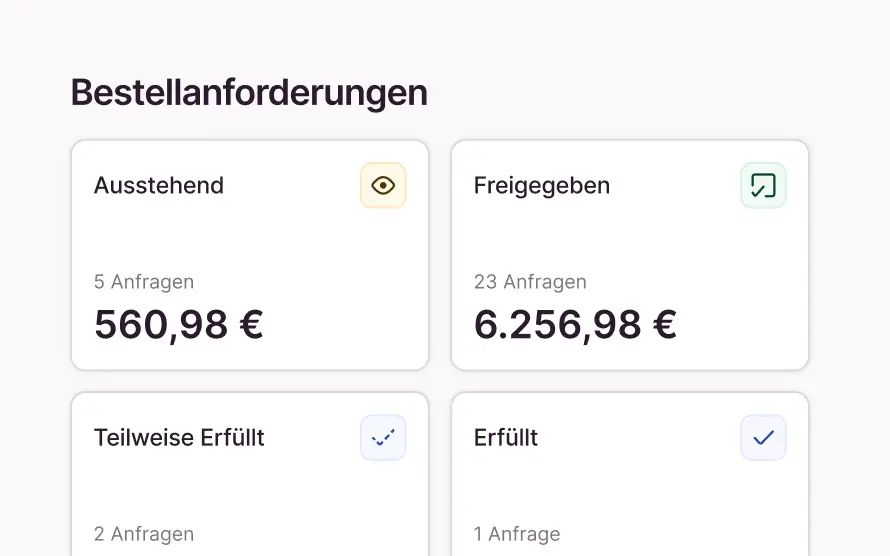Click the dashed checkmark icon on Teilweise Erfüllt

pyautogui.click(x=383, y=437)
